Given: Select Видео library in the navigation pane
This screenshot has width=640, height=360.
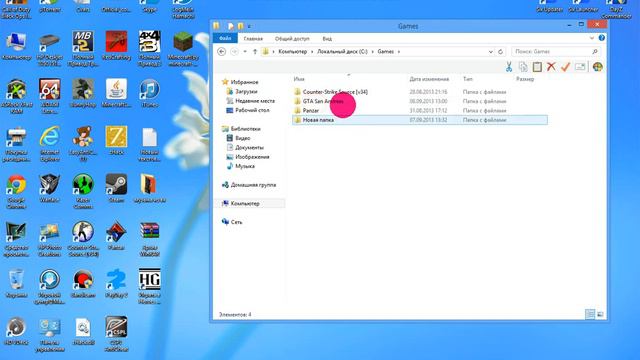Looking at the screenshot, I should click(242, 138).
